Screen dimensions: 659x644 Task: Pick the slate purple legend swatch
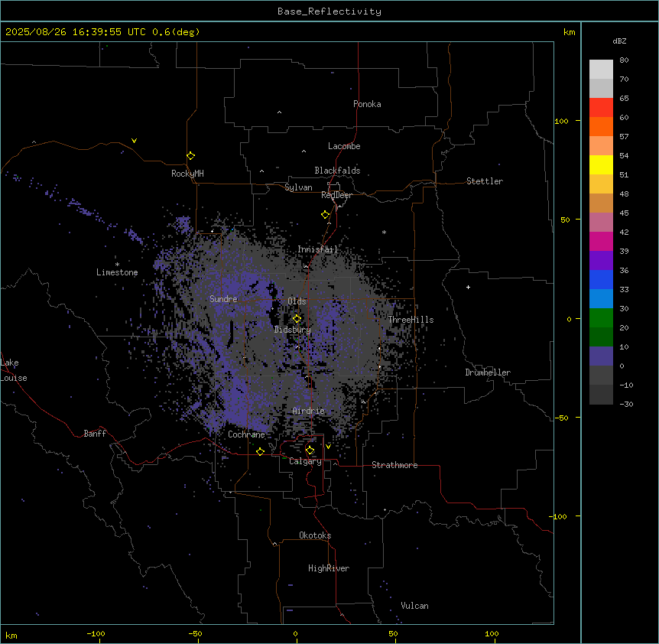pyautogui.click(x=601, y=356)
